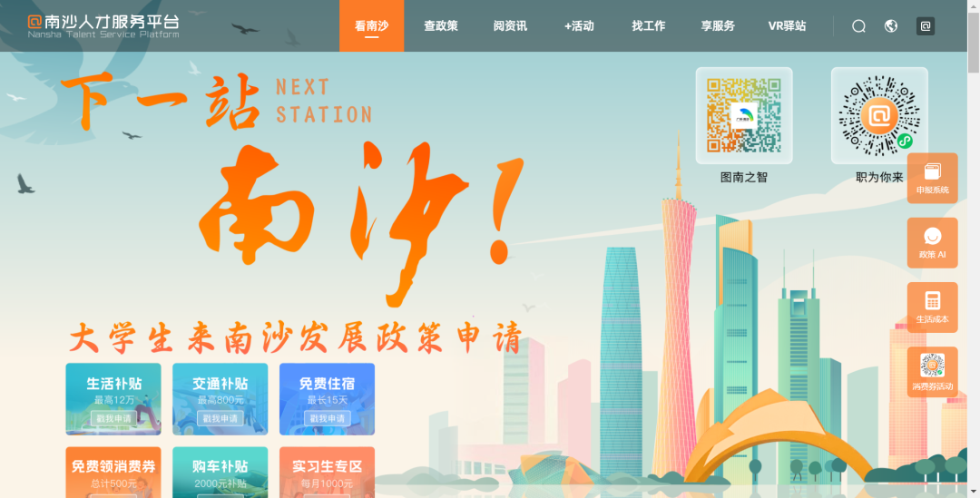Open the 阅资讯 menu item
The height and width of the screenshot is (498, 980).
coord(510,25)
